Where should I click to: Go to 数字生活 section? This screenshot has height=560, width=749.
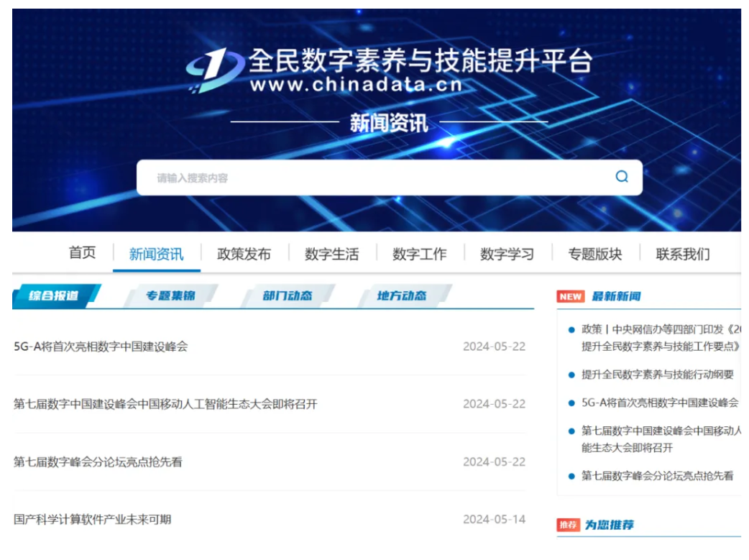pos(331,254)
